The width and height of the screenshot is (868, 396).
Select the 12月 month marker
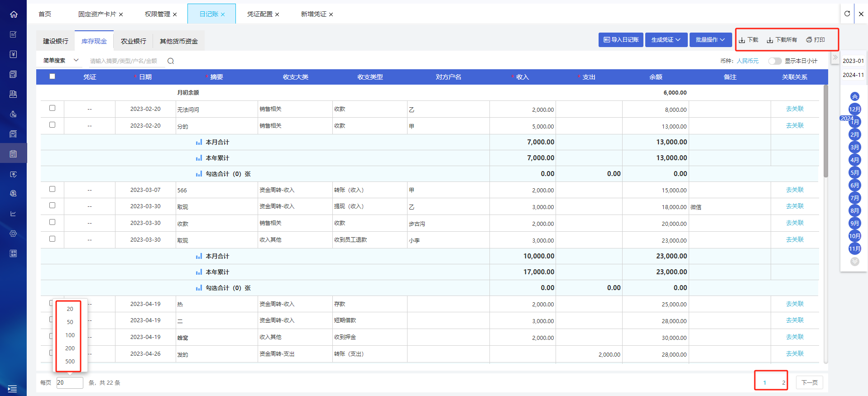(x=855, y=109)
